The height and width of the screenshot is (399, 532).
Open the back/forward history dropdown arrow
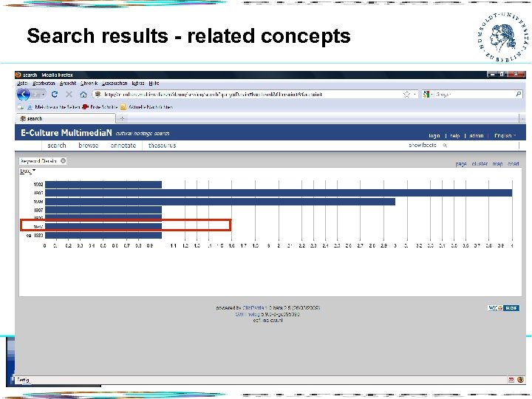pyautogui.click(x=44, y=95)
